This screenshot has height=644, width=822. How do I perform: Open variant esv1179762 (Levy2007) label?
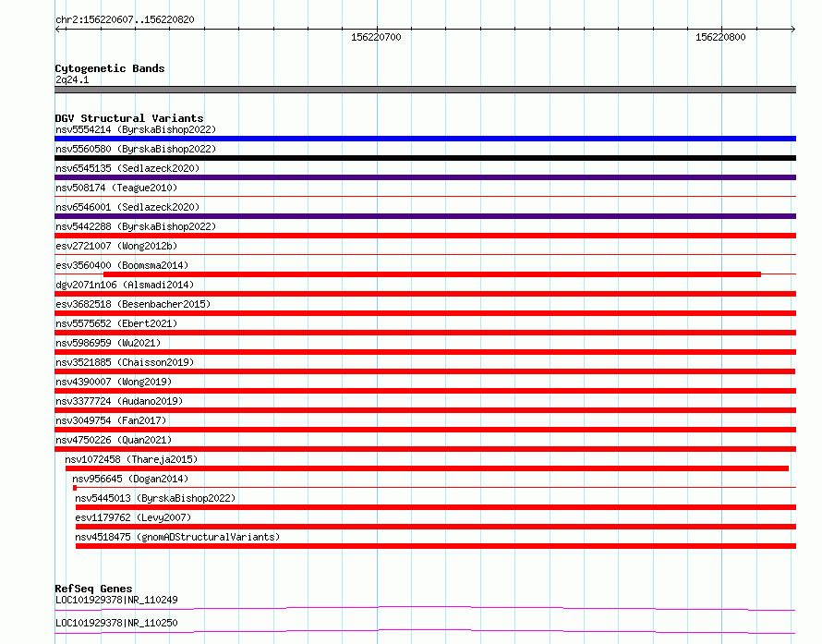[x=133, y=517]
